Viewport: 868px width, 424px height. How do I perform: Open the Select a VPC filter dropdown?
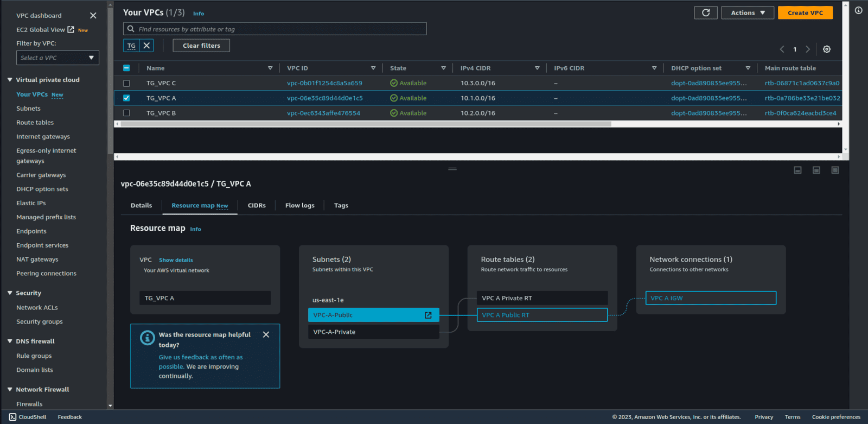(x=58, y=58)
